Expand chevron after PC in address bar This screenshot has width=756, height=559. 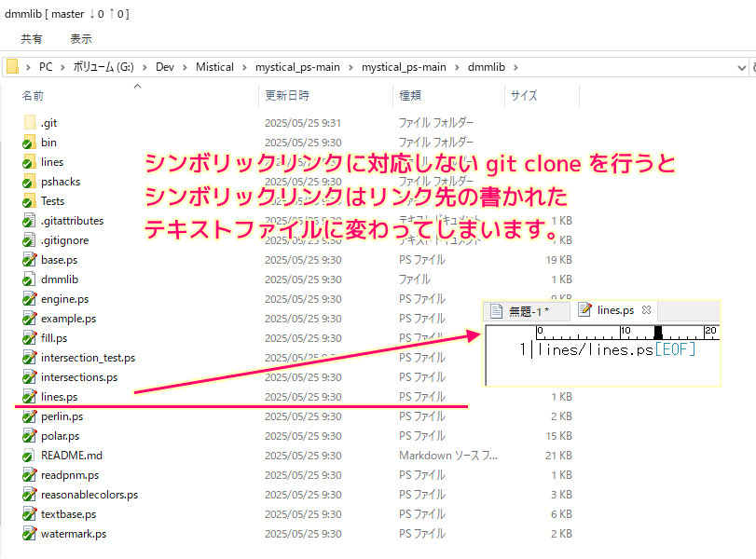62,67
